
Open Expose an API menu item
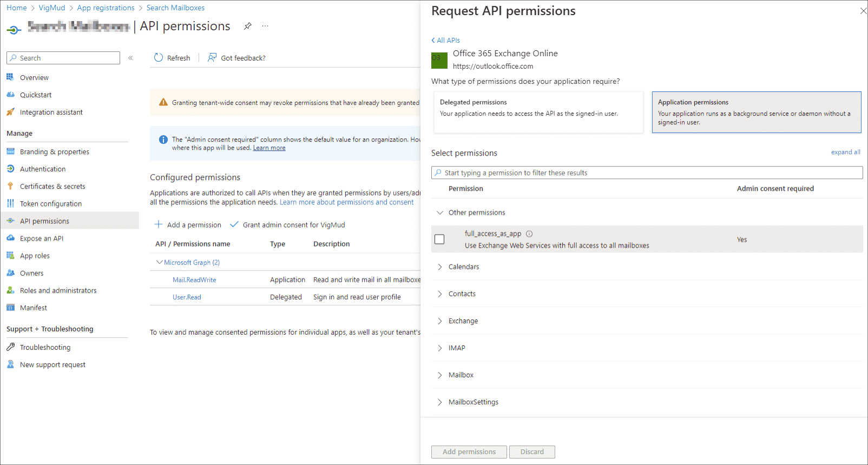(42, 238)
